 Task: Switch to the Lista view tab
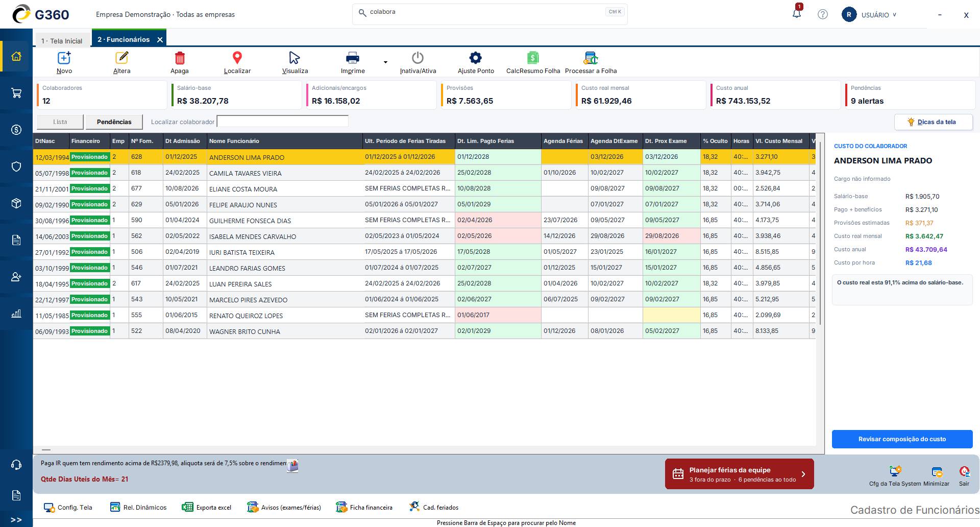[60, 122]
